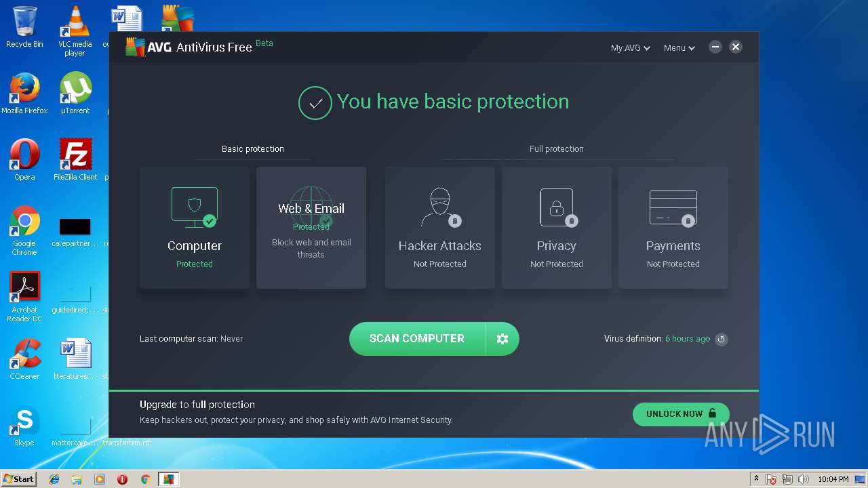Select the FileZilla Client desktop icon
868x488 pixels.
[75, 160]
